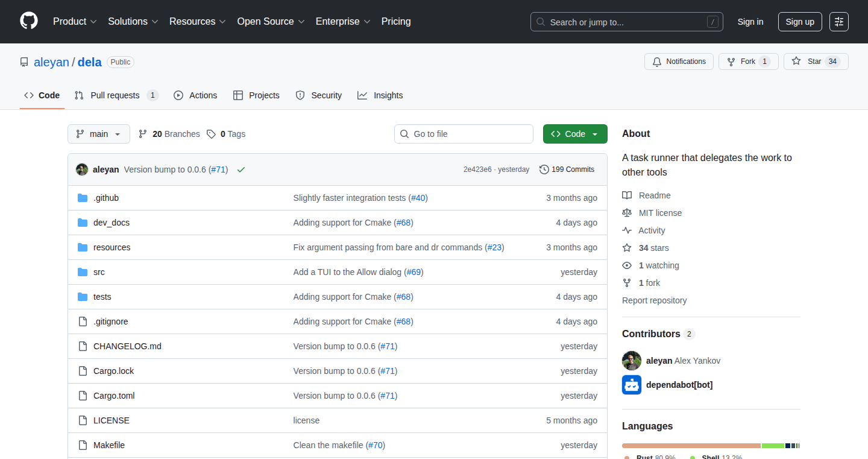Open the .github folder icon
This screenshot has width=868, height=459.
pos(83,198)
